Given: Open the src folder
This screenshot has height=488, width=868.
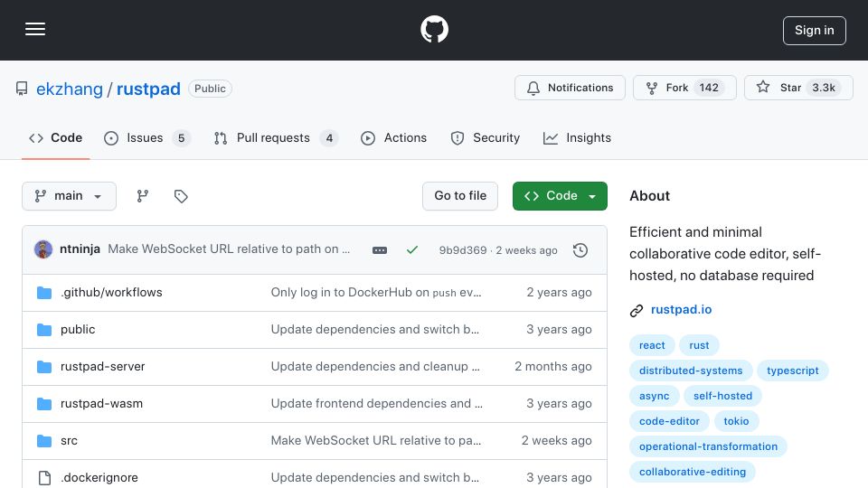Looking at the screenshot, I should [x=69, y=440].
